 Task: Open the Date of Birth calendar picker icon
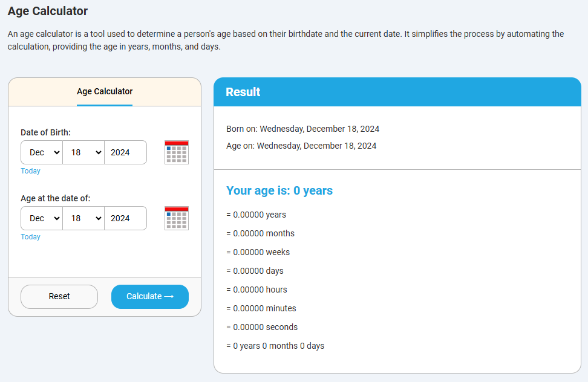click(x=177, y=152)
